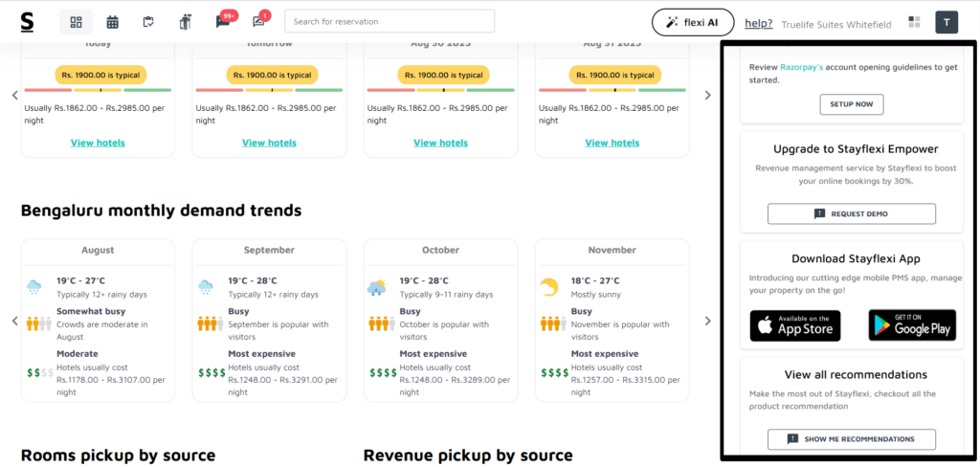The height and width of the screenshot is (467, 980).
Task: Click the Stayflexi S logo
Action: (x=27, y=22)
